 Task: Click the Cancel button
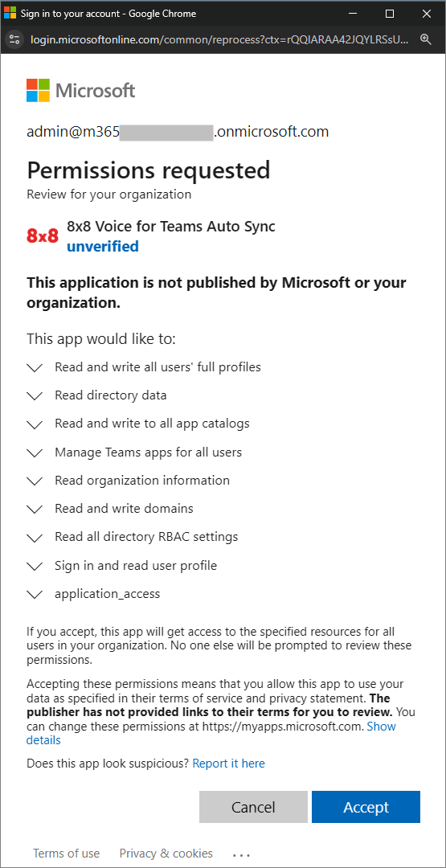coord(253,807)
